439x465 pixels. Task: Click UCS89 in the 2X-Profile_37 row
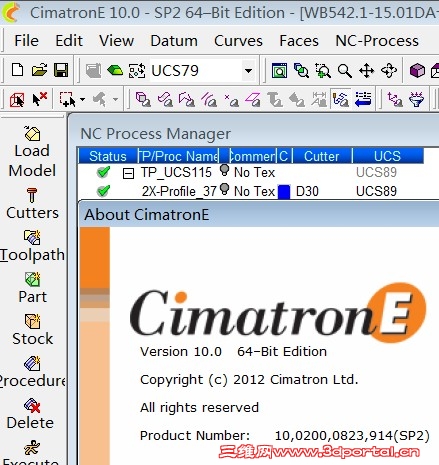click(376, 191)
